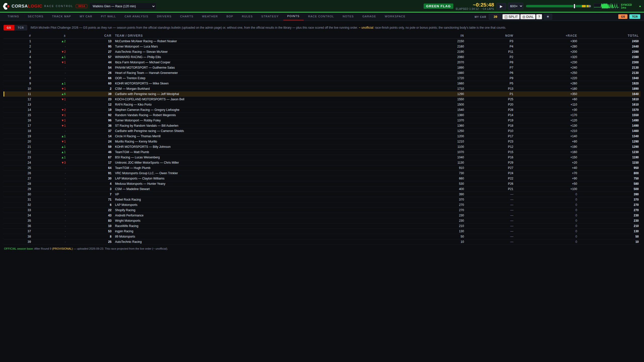644x362 pixels.
Task: Open the Track Map tab
Action: click(x=61, y=16)
